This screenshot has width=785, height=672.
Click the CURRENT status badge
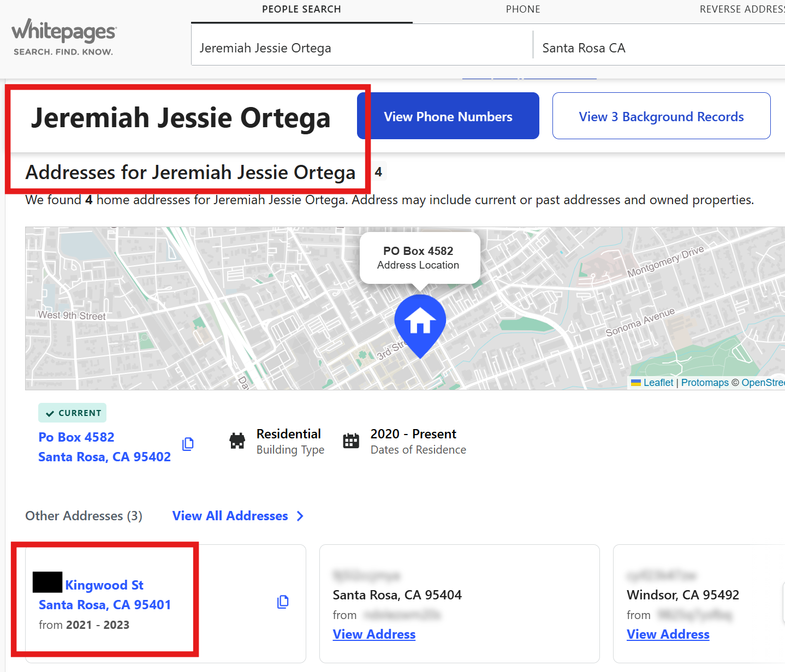click(x=72, y=413)
